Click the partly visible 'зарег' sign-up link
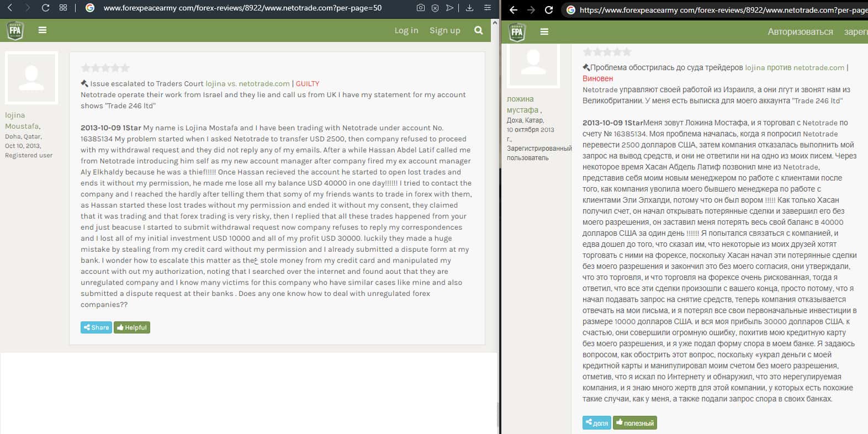 (856, 32)
